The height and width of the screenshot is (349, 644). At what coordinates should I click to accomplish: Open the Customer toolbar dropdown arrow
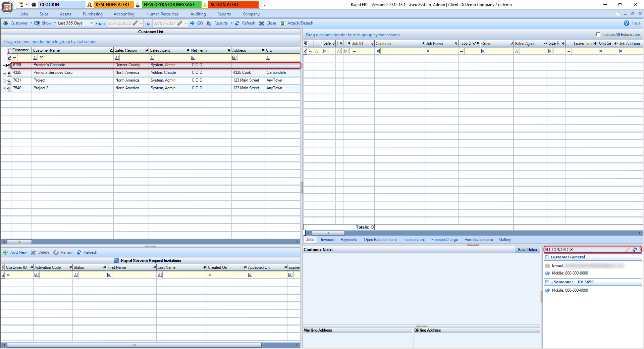point(31,23)
